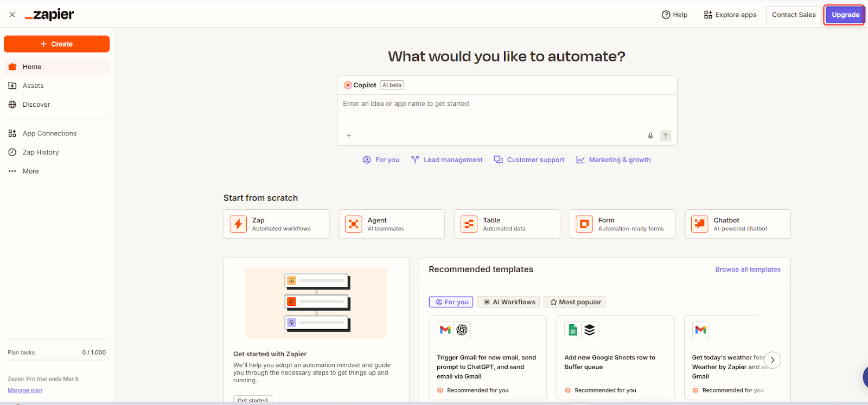Select Marketing & growth suggestions
This screenshot has height=405, width=868.
(614, 160)
